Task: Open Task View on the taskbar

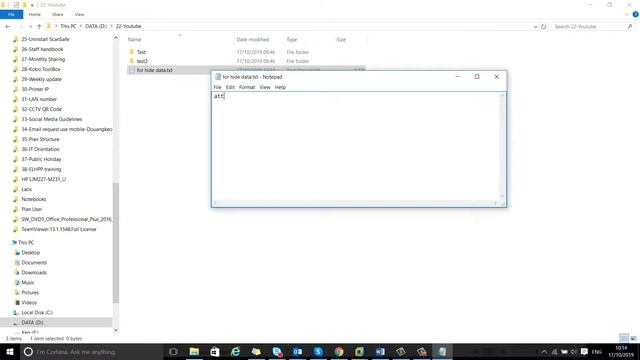Action: tap(173, 351)
